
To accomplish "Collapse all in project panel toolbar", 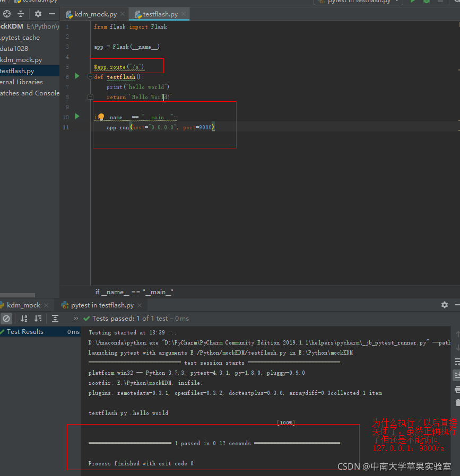I will click(x=21, y=14).
